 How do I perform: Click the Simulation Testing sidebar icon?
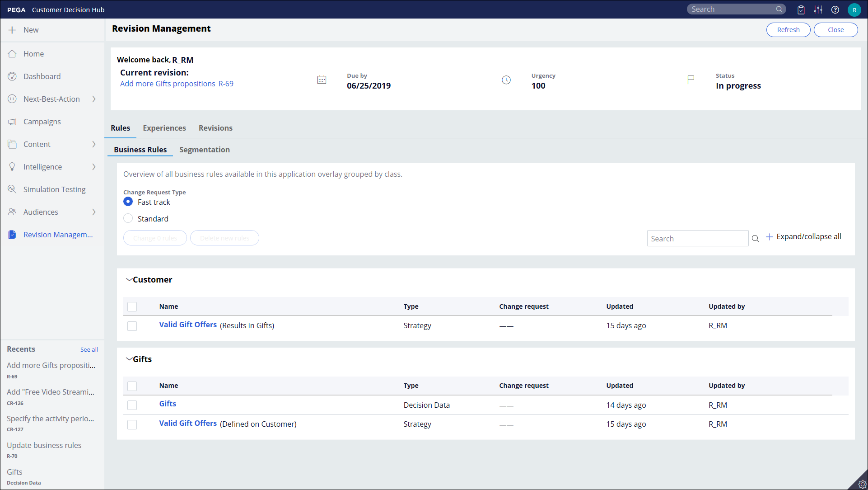pyautogui.click(x=12, y=189)
